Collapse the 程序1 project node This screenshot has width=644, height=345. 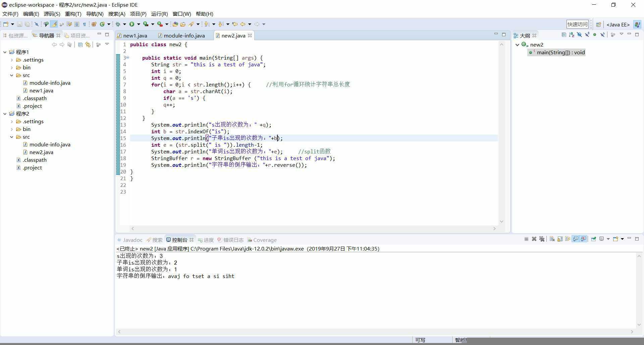point(5,52)
